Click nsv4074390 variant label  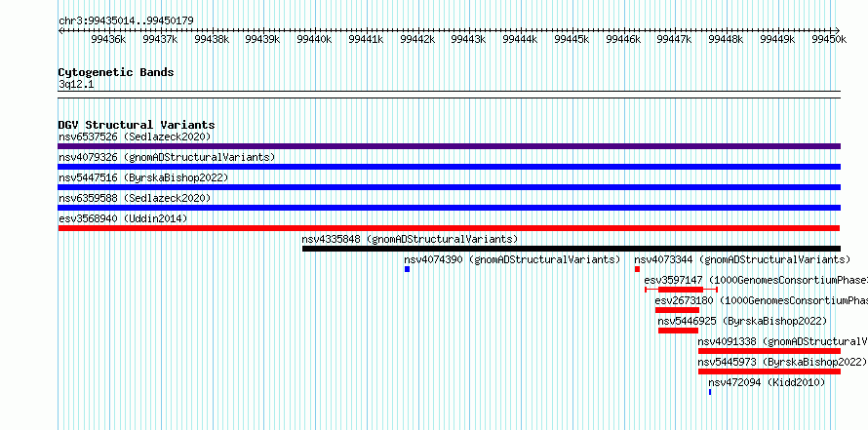coord(512,259)
